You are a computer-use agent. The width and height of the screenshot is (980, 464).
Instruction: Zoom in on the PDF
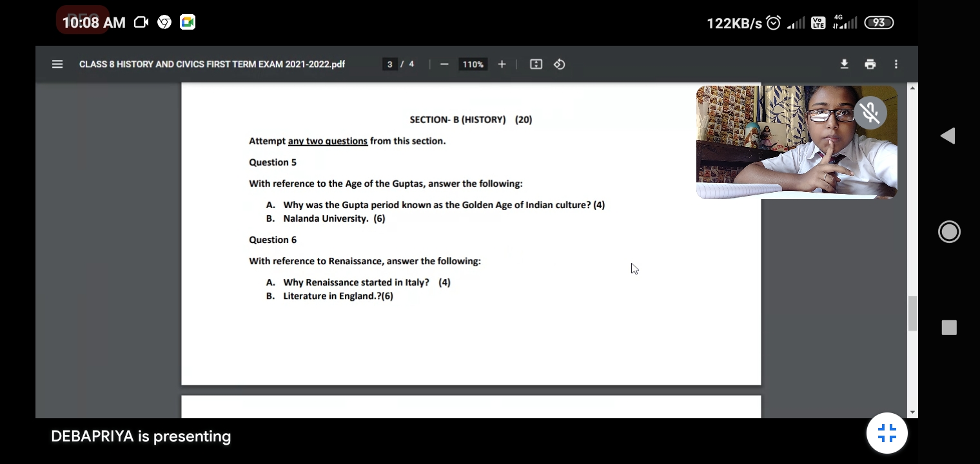click(x=502, y=64)
